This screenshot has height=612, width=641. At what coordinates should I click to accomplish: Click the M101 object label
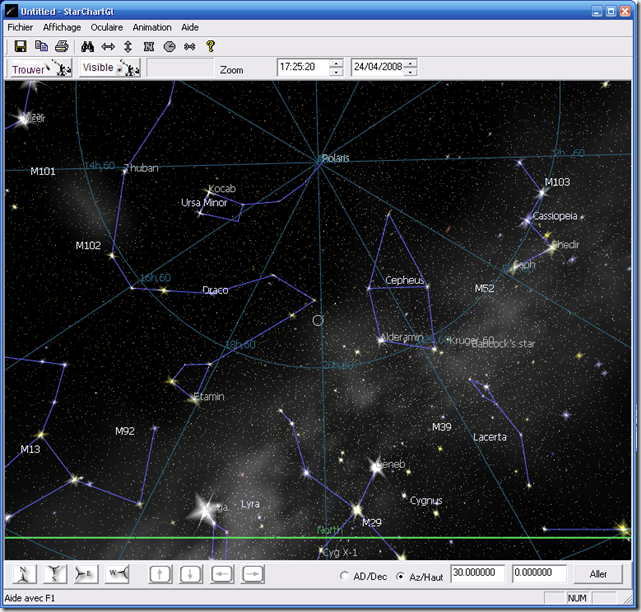pyautogui.click(x=43, y=171)
